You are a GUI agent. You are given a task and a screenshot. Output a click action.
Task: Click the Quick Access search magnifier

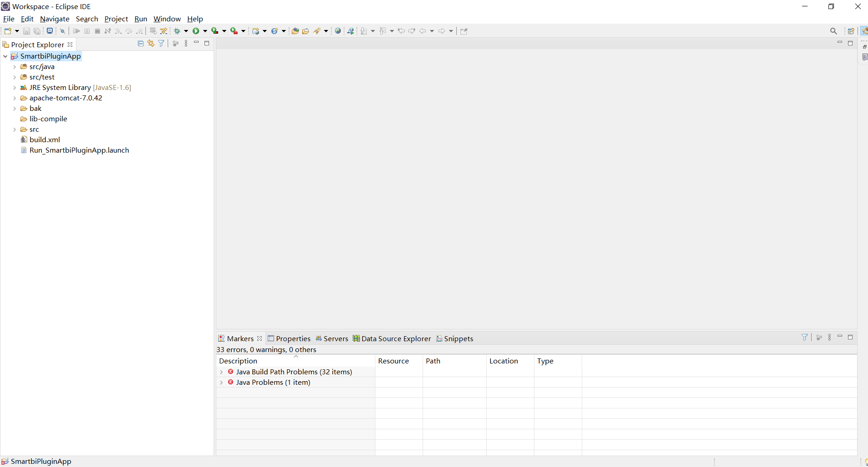[833, 31]
